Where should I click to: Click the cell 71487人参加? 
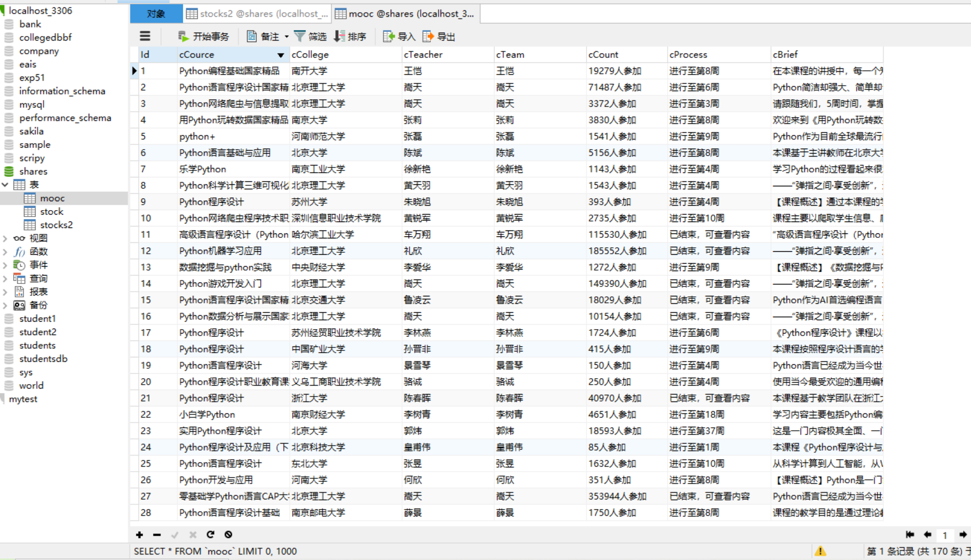626,87
